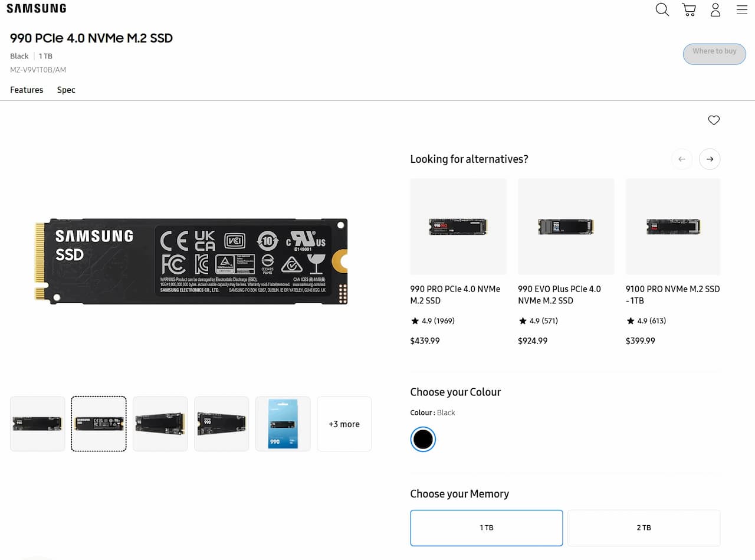Screen dimensions: 755x560
Task: Select the 1 TB memory option
Action: tap(487, 528)
